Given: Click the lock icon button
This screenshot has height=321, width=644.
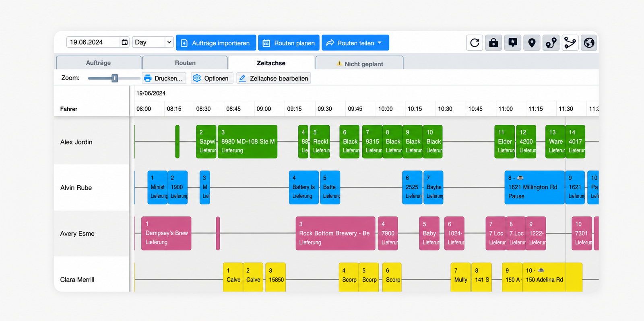Looking at the screenshot, I should coord(493,43).
